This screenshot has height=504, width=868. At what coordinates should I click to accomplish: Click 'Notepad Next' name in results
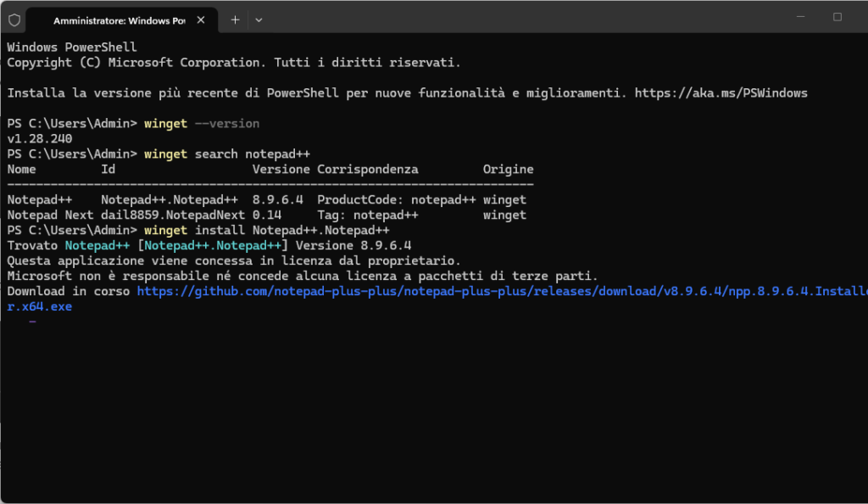[50, 215]
